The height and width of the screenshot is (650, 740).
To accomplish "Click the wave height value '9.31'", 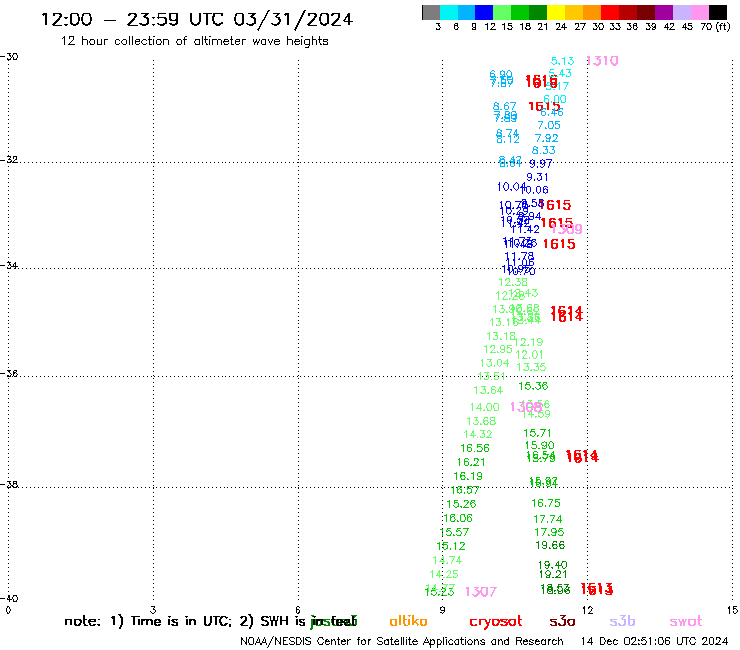I will coord(537,177).
